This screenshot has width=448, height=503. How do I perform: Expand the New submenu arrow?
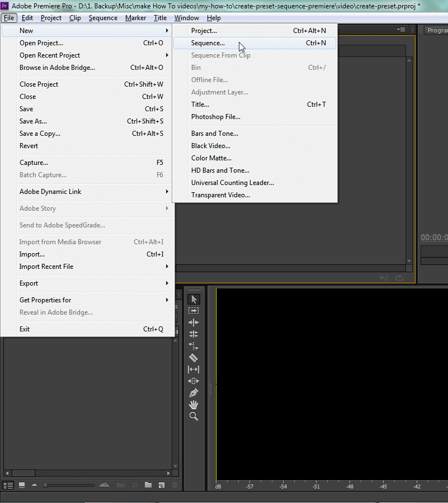[x=167, y=31]
